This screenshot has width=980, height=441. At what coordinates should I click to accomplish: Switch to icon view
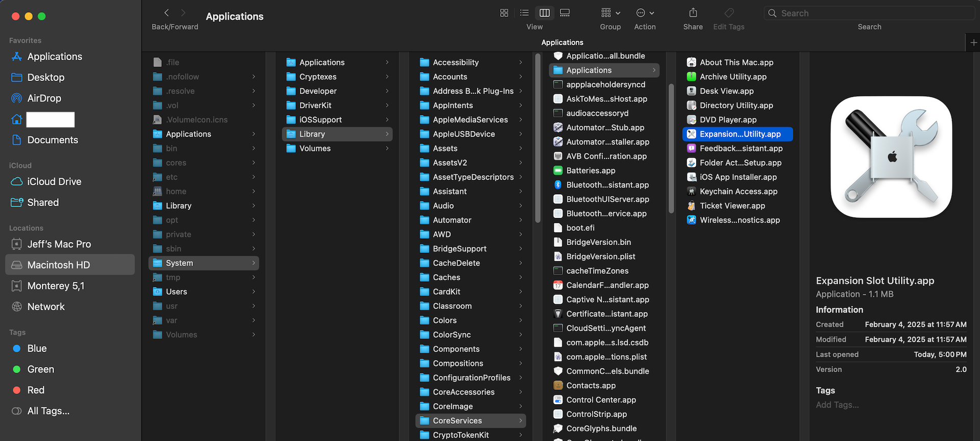(x=504, y=13)
